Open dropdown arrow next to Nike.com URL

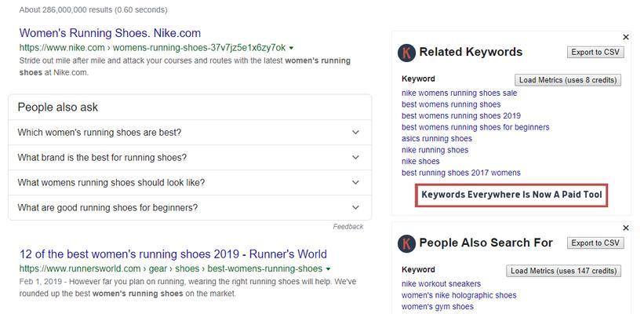click(292, 48)
